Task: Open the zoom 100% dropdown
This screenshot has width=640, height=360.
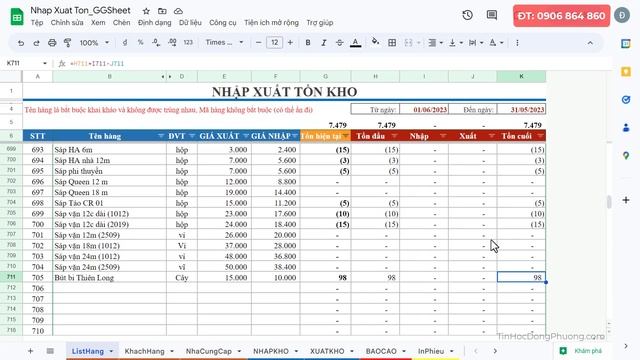Action: pyautogui.click(x=94, y=42)
